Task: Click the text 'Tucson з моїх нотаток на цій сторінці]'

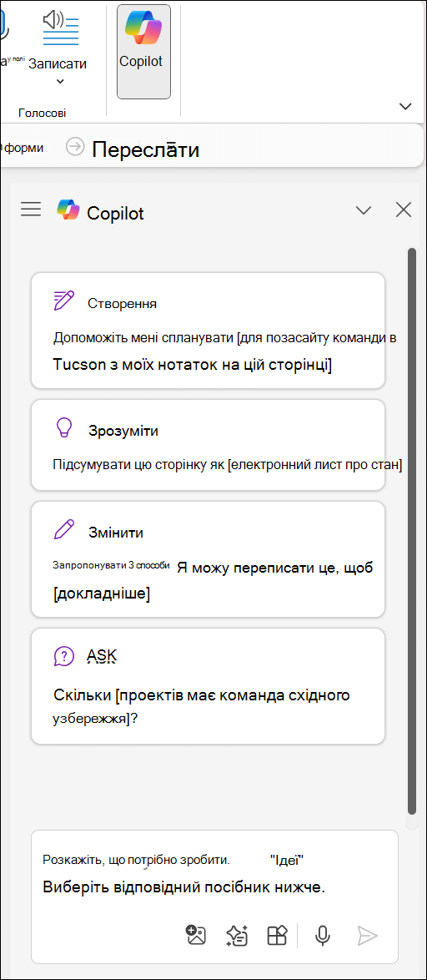Action: pyautogui.click(x=193, y=365)
